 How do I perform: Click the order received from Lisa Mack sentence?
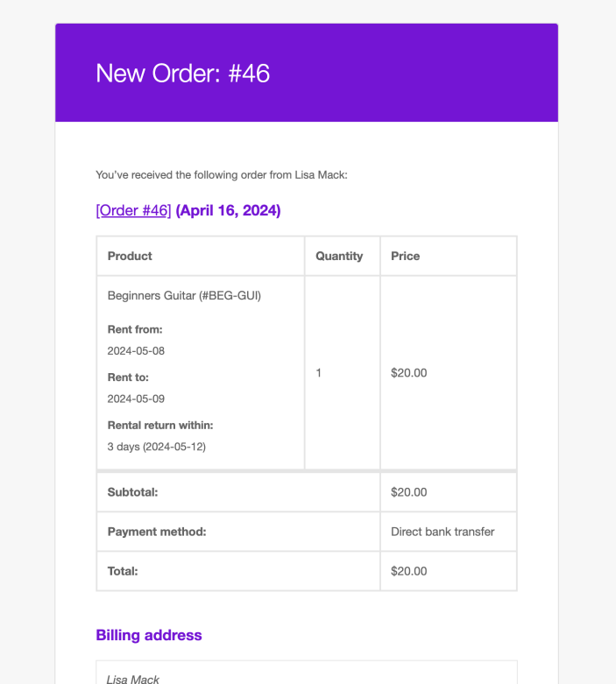click(222, 175)
